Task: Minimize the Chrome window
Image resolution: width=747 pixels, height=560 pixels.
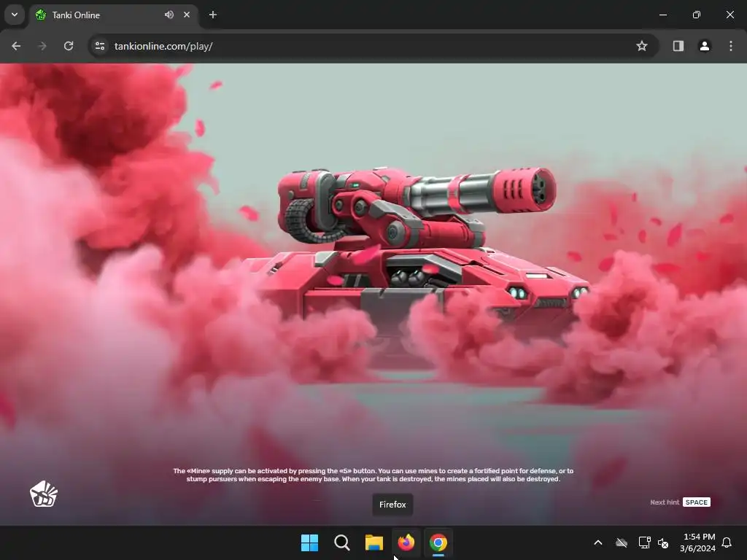Action: (x=663, y=15)
